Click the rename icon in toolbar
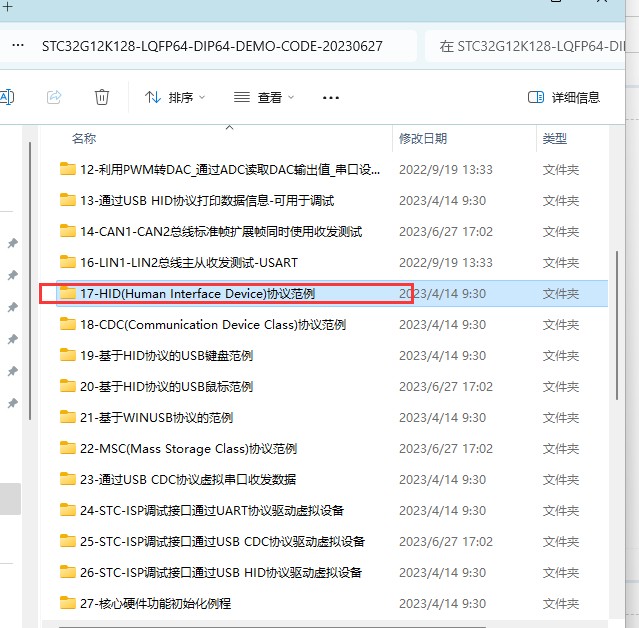The image size is (639, 628). 7,97
